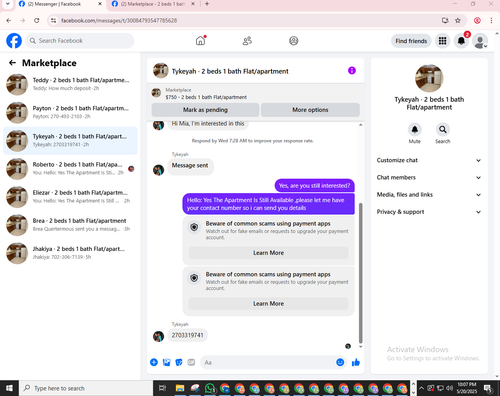
Task: Click the first Learn More button
Action: coord(268,253)
